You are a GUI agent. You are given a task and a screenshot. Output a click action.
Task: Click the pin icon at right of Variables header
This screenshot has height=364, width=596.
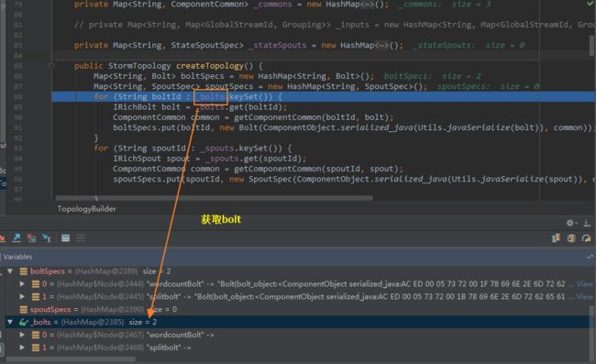590,258
